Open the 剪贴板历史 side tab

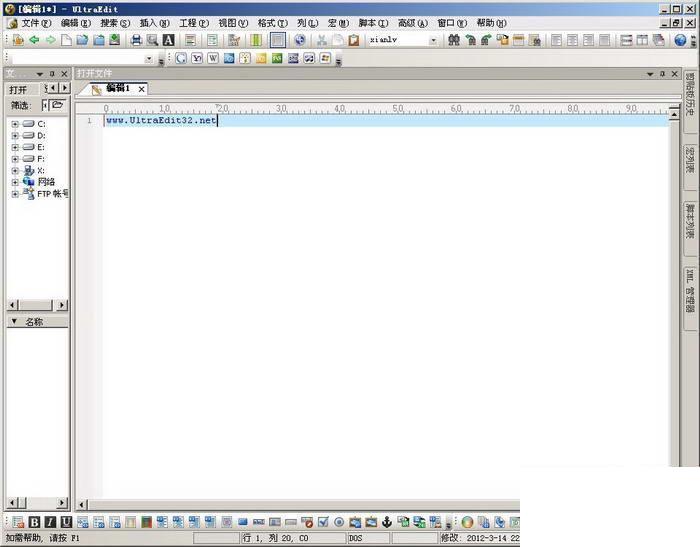point(690,100)
